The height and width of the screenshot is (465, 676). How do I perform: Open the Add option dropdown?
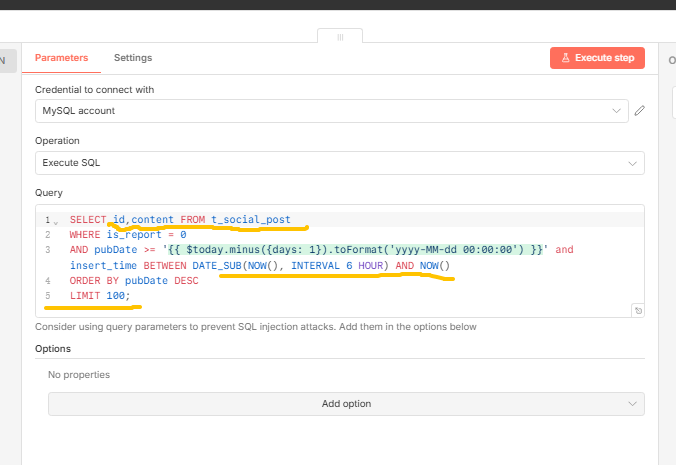click(x=345, y=403)
